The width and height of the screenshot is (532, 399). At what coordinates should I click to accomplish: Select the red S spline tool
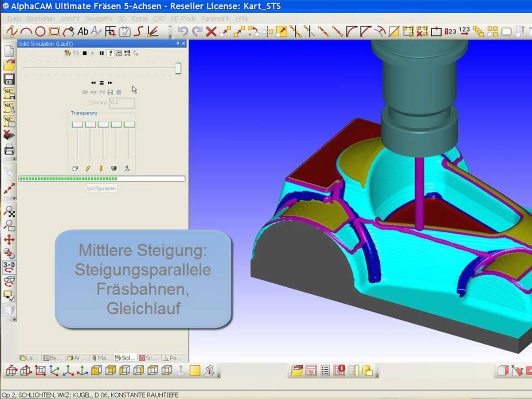point(139,31)
